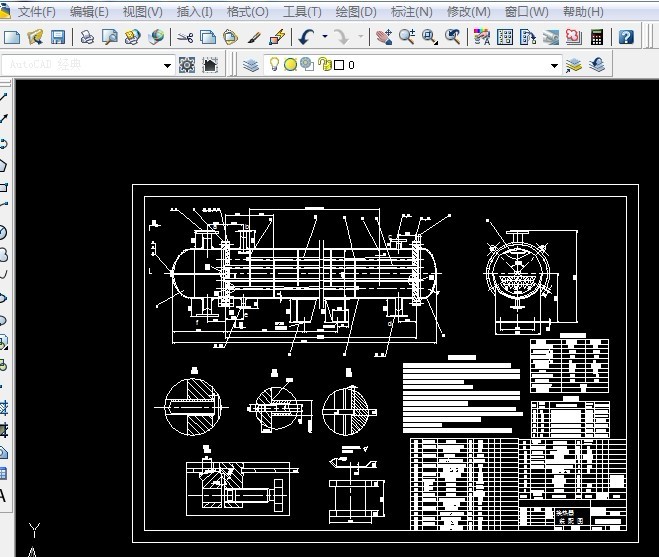
Task: Click the Undo arrow icon
Action: coord(306,37)
